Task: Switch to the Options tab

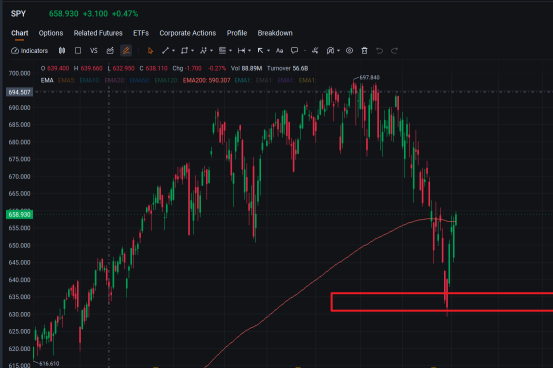Action: tap(51, 33)
